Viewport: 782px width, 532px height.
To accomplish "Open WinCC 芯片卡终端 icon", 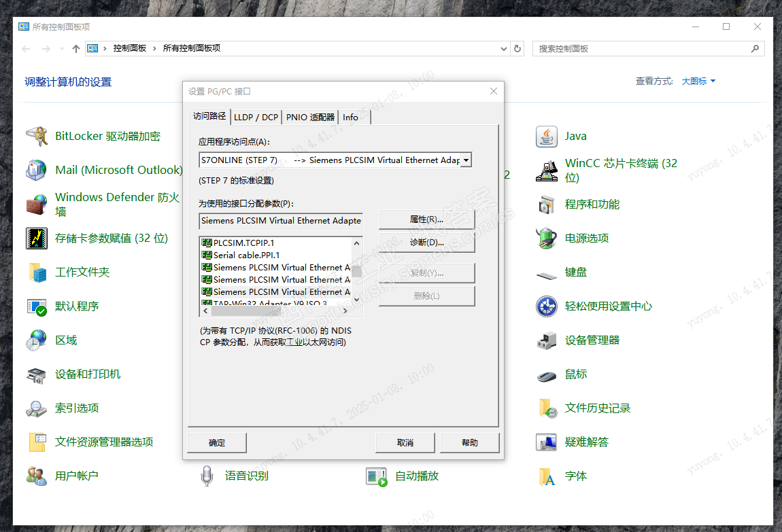I will [x=547, y=170].
